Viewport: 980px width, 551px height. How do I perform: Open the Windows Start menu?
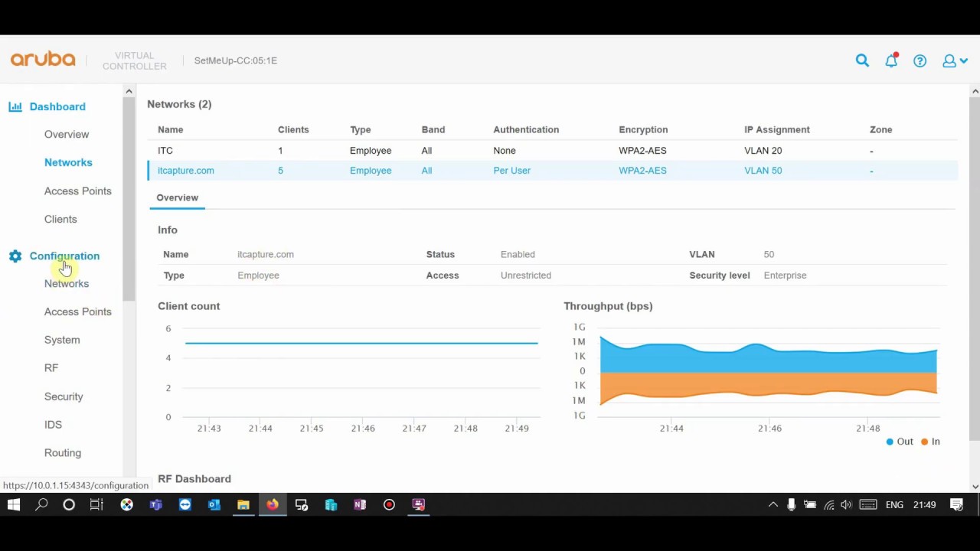click(13, 504)
